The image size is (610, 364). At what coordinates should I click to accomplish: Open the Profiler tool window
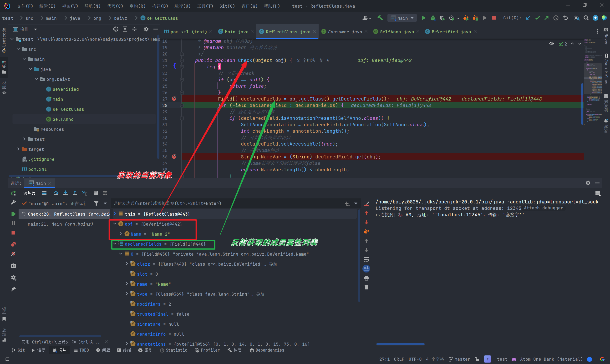tap(207, 350)
